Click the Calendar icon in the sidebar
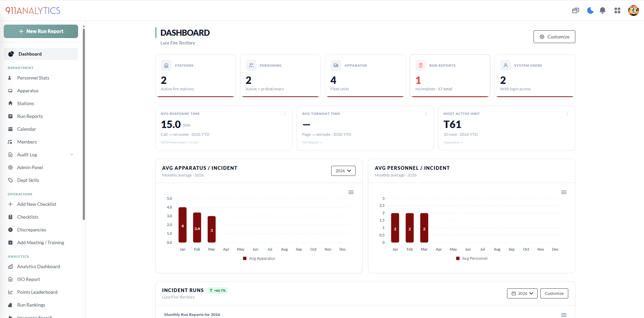This screenshot has height=318, width=644. click(11, 129)
